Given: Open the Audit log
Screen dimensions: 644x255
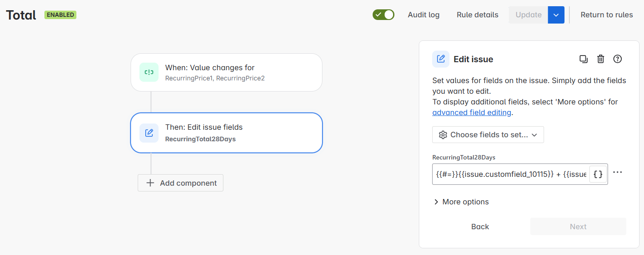Looking at the screenshot, I should (x=424, y=15).
